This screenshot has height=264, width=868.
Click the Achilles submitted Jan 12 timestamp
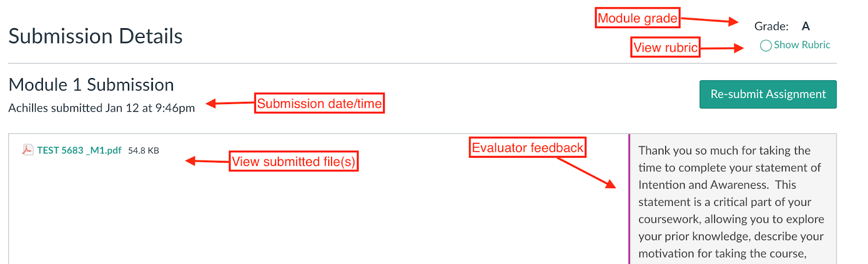[101, 108]
